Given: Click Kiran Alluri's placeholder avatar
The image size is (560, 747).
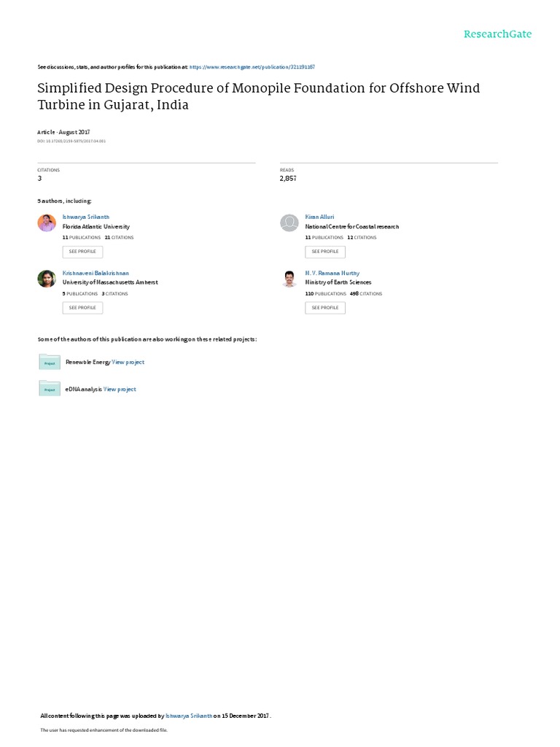Looking at the screenshot, I should click(x=289, y=222).
